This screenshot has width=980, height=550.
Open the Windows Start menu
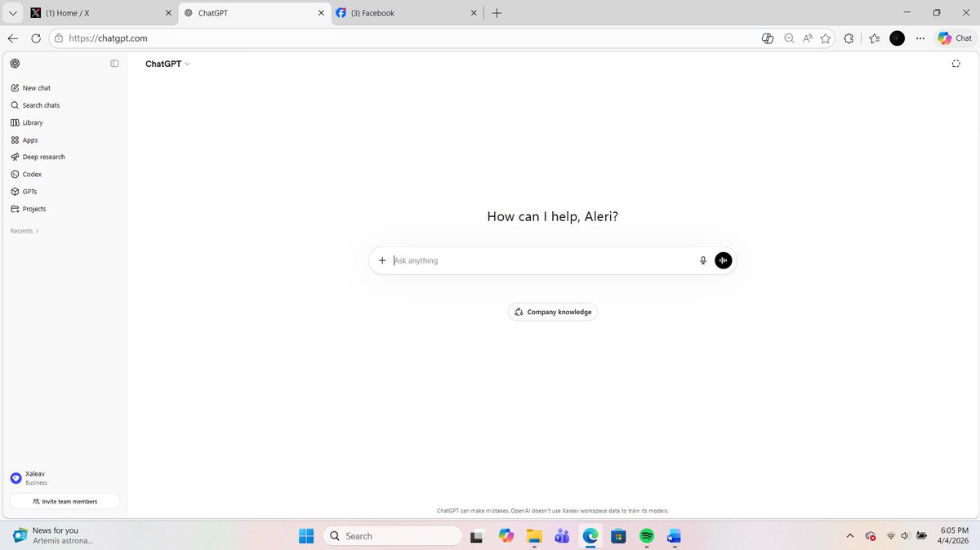coord(306,536)
